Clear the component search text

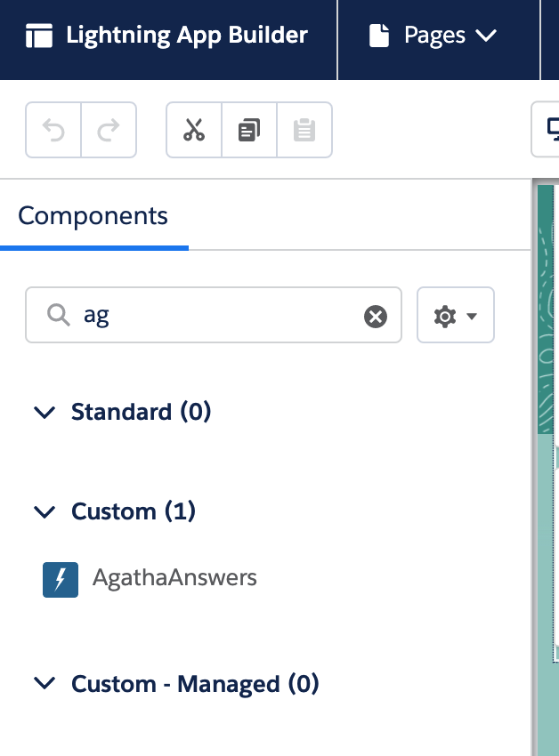[375, 317]
